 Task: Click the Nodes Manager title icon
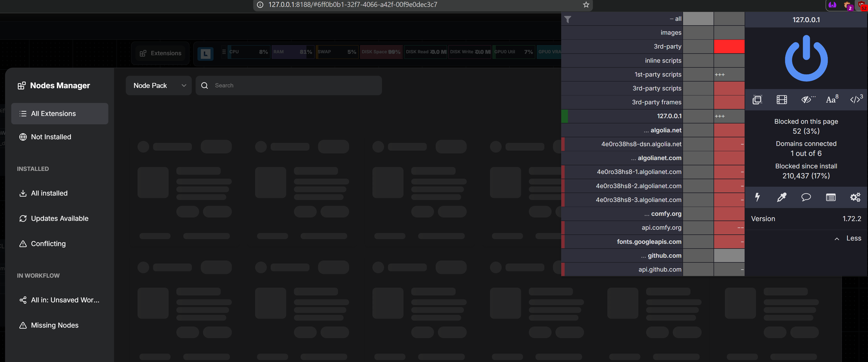click(22, 85)
